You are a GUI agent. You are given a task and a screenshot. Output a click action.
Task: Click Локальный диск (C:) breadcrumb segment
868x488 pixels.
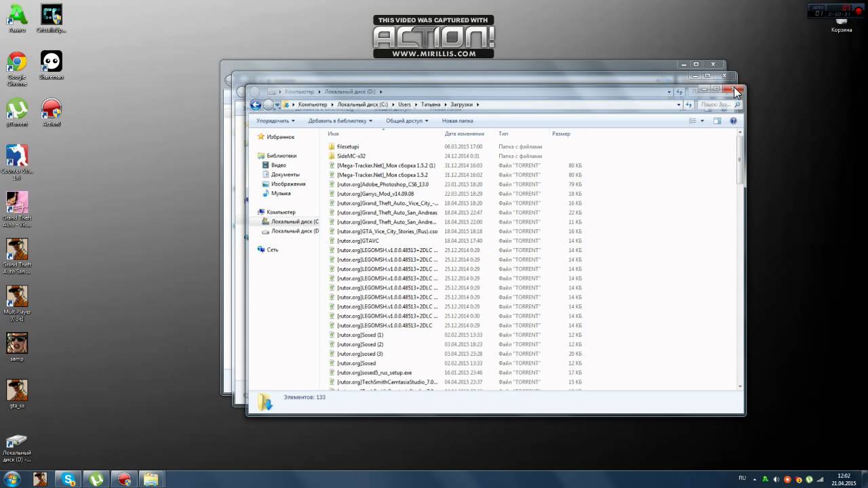[362, 104]
